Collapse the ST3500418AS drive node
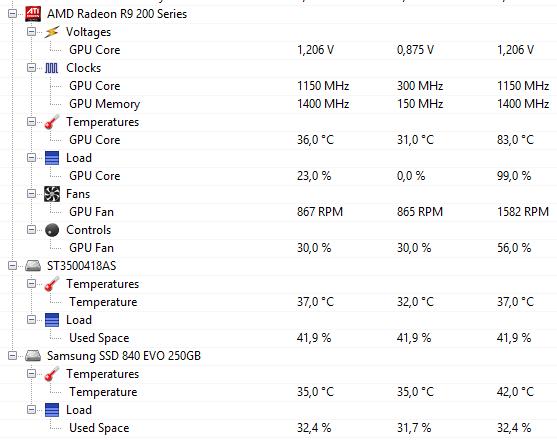Screen dimensions: 557x446 [x=12, y=266]
